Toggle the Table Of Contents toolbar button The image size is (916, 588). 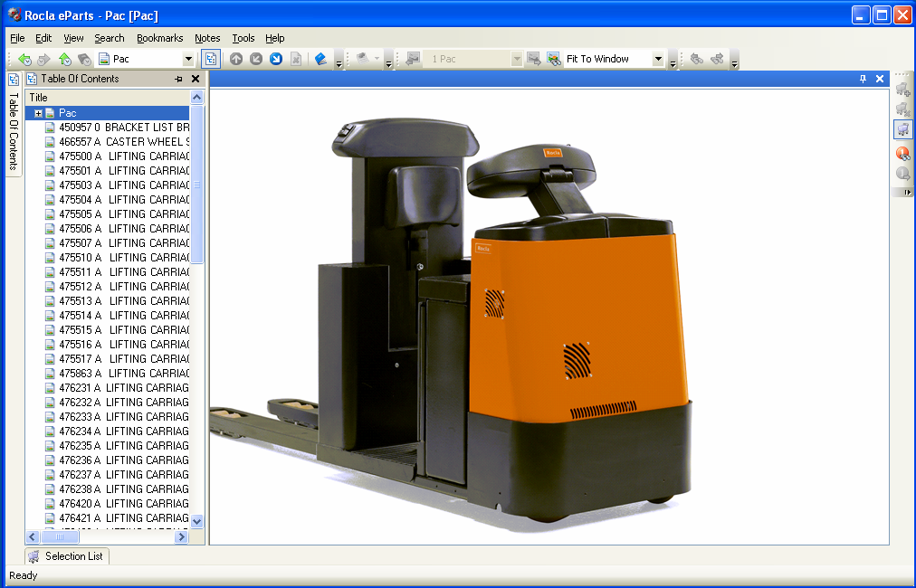(x=211, y=59)
